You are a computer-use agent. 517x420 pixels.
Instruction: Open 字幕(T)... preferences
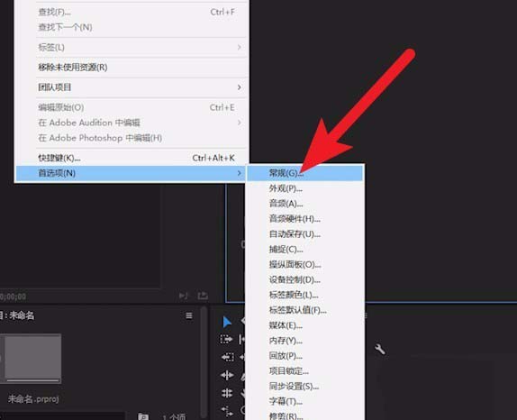pos(305,402)
